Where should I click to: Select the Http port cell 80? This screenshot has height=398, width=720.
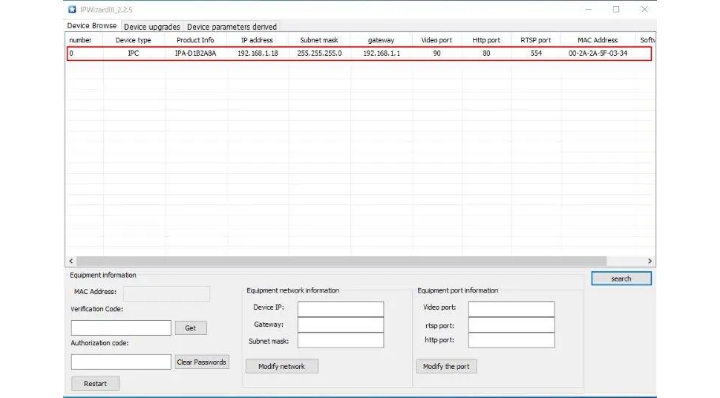pyautogui.click(x=486, y=53)
